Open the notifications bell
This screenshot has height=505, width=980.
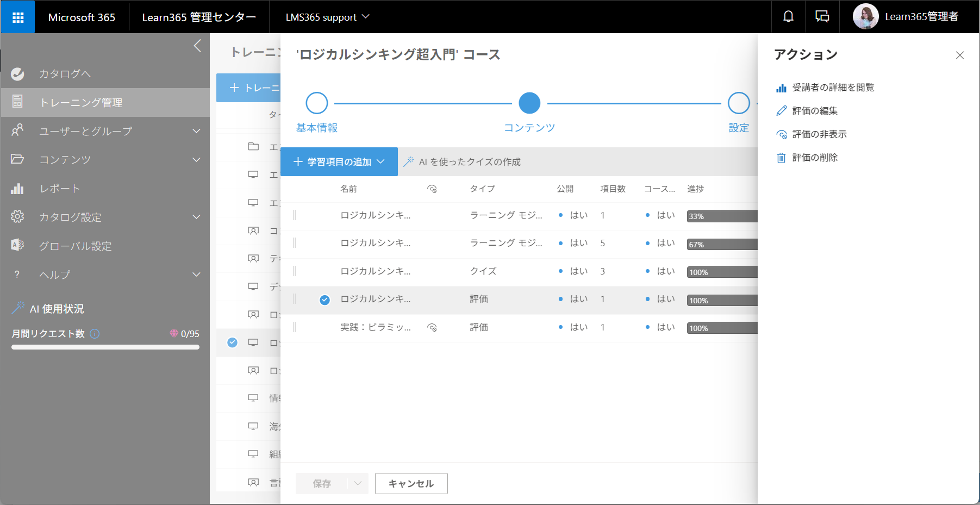pos(788,17)
